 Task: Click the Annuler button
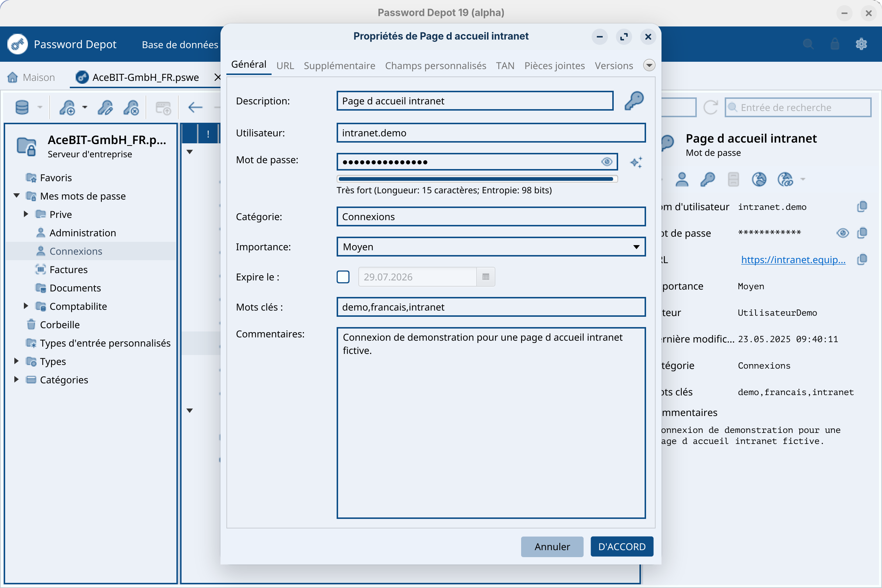coord(552,546)
